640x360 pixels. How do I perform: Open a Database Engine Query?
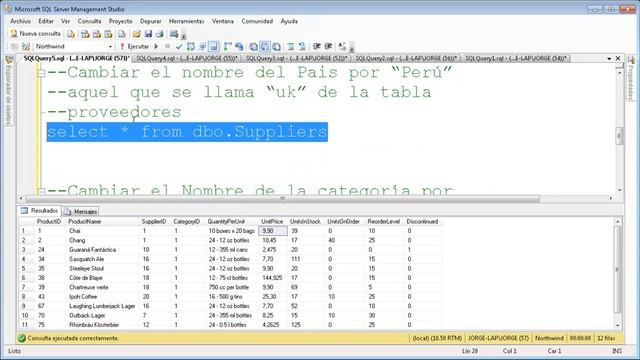click(71, 34)
